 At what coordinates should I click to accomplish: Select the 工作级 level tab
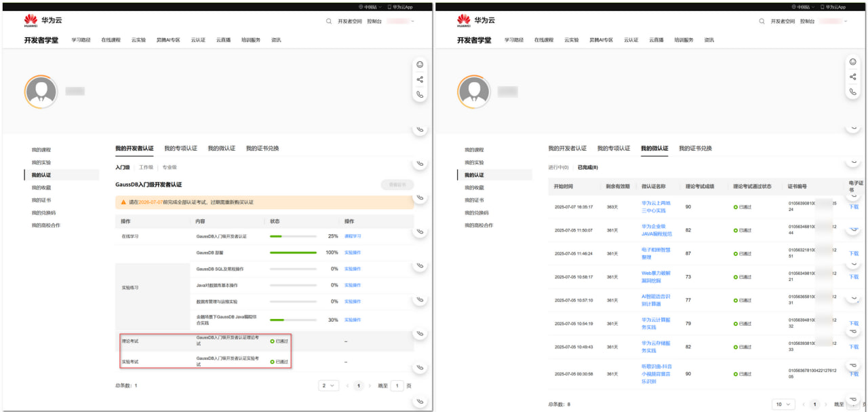(x=146, y=167)
